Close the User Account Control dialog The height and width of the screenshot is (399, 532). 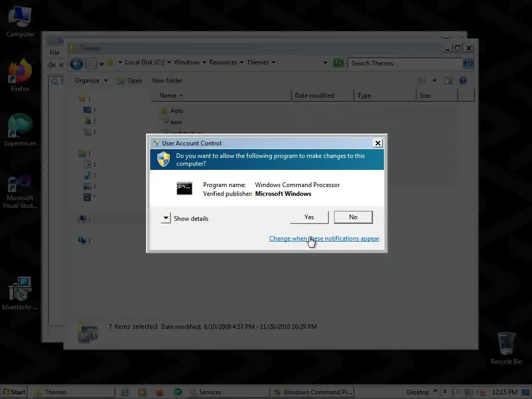(x=378, y=143)
